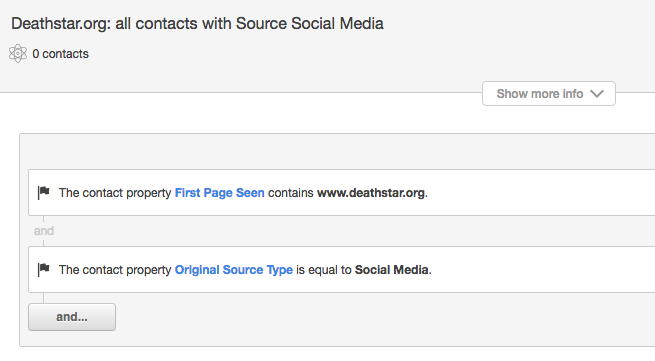Click the gray 'and' connector between filters

pos(44,231)
